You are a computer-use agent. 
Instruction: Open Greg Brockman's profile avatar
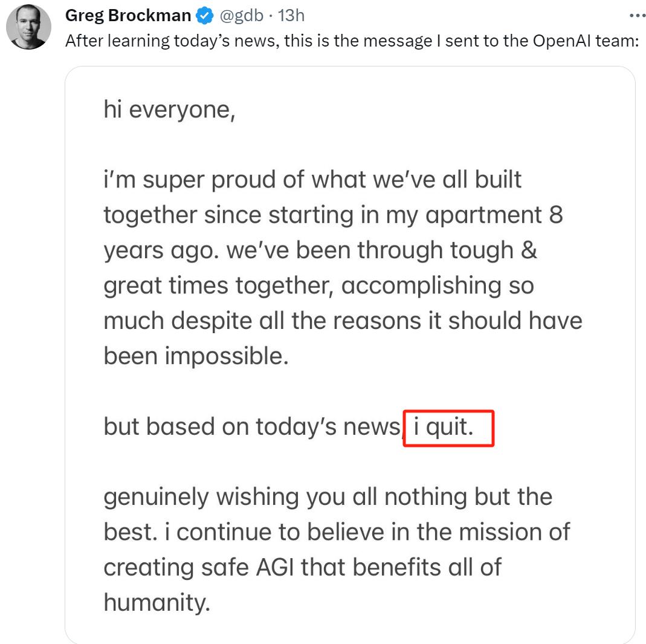coord(29,27)
